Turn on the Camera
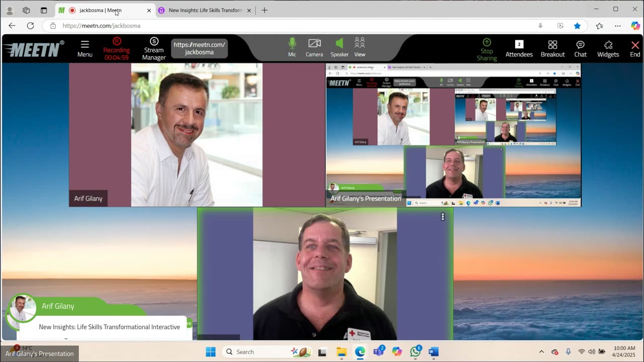 (x=314, y=48)
